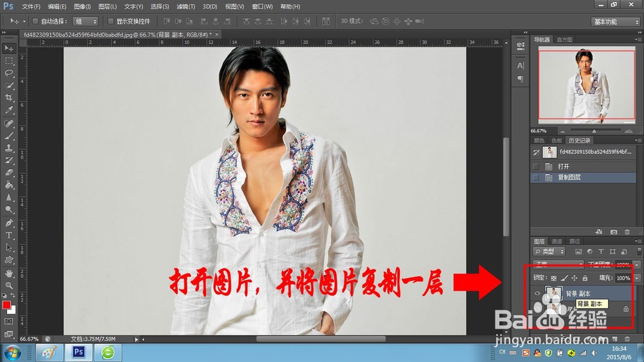Select the Paint Bucket tool
The image size is (644, 362).
(x=8, y=185)
